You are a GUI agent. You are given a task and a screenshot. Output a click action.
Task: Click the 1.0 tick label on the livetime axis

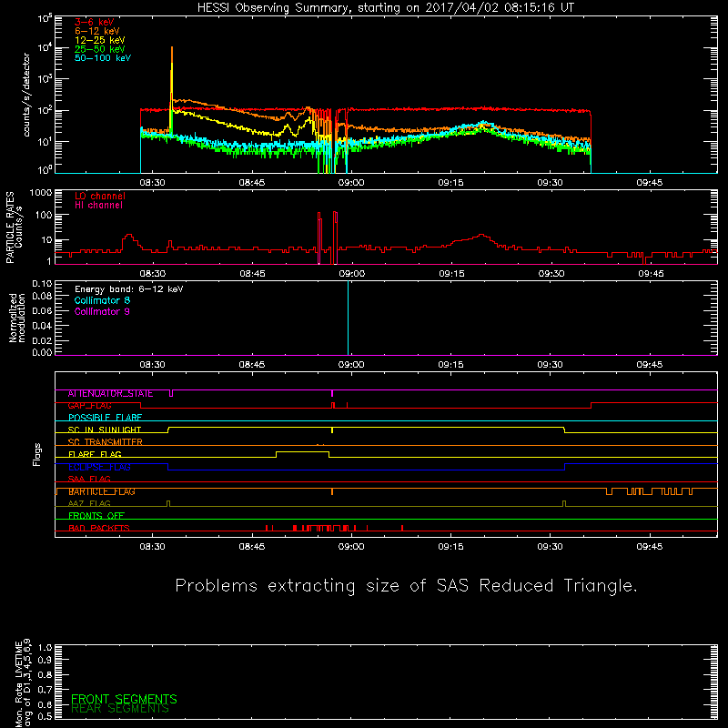[x=45, y=648]
